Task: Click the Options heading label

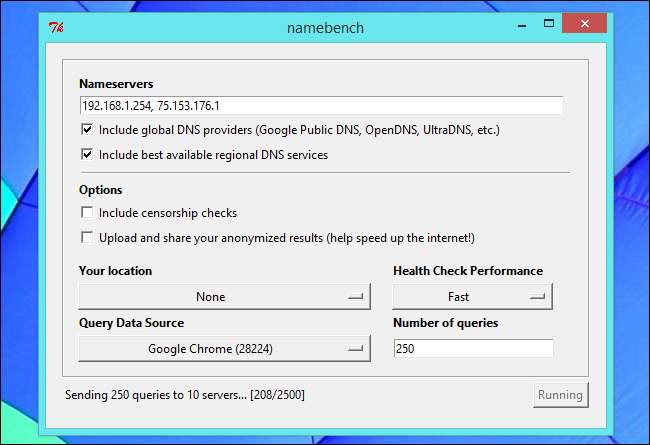Action: [101, 190]
